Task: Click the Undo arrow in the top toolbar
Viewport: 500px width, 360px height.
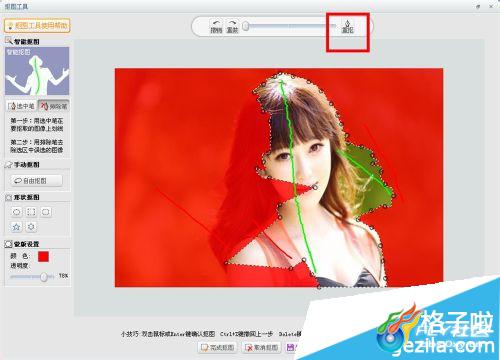Action: click(216, 26)
